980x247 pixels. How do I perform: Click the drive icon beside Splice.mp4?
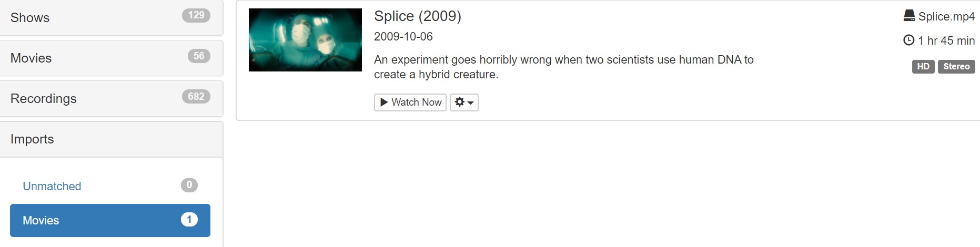point(909,16)
